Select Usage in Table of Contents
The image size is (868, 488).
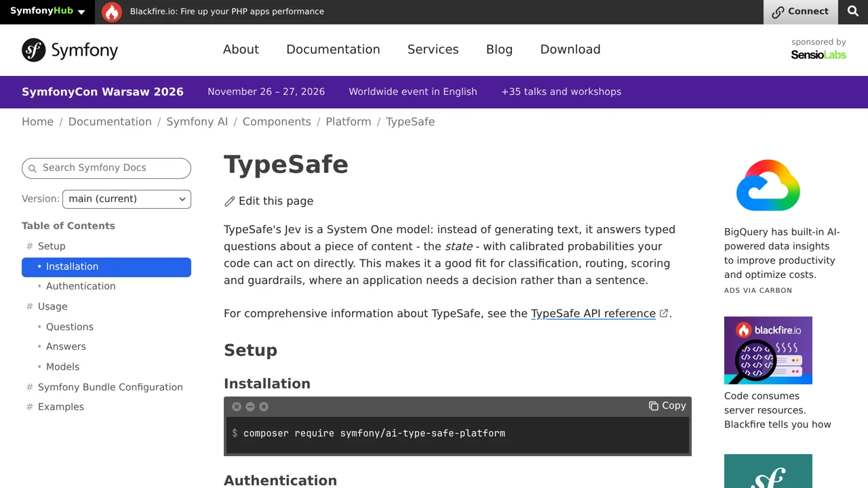click(52, 306)
